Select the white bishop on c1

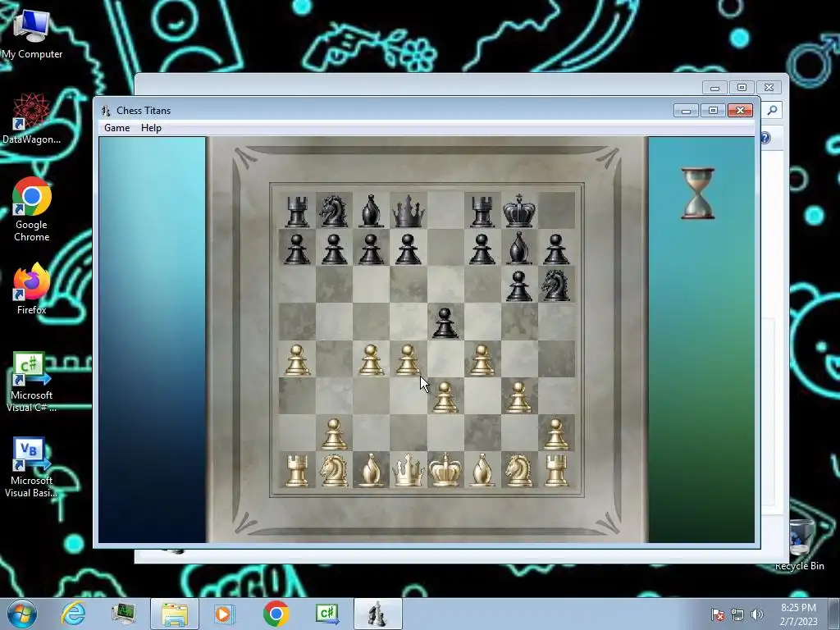(371, 470)
